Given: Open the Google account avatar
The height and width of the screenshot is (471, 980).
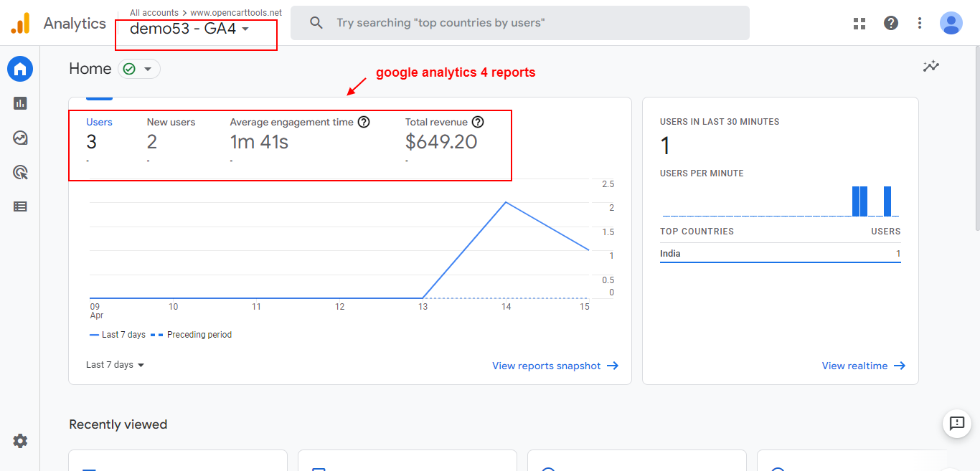Looking at the screenshot, I should [951, 23].
